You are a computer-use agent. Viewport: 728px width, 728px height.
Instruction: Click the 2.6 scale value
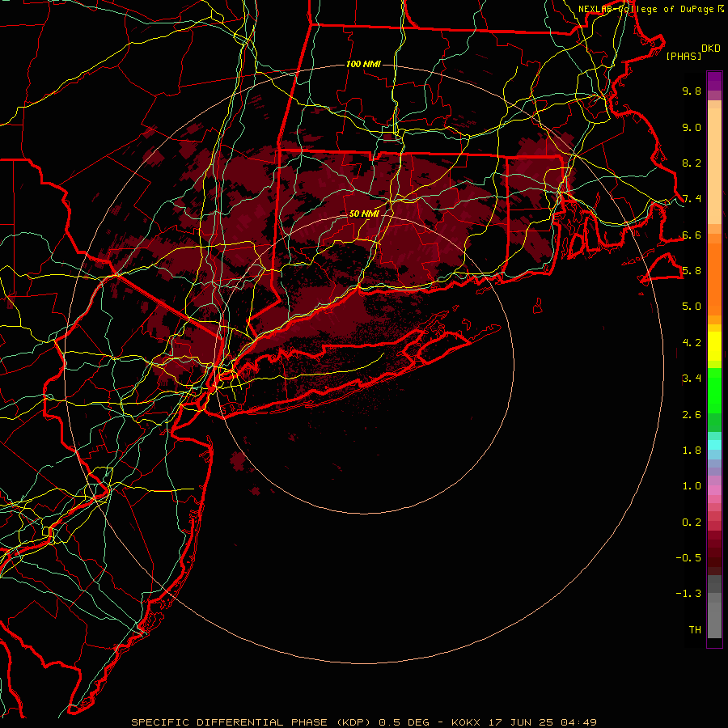click(692, 414)
